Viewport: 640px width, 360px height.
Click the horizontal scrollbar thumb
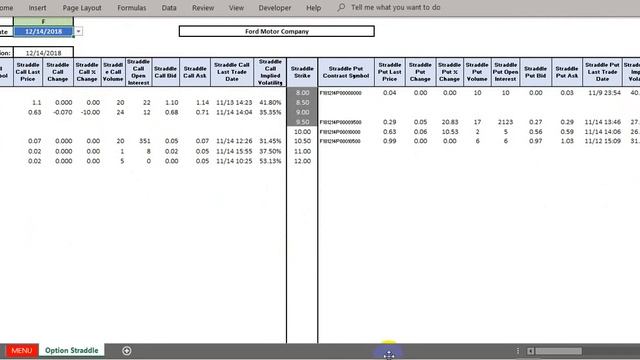tap(559, 351)
